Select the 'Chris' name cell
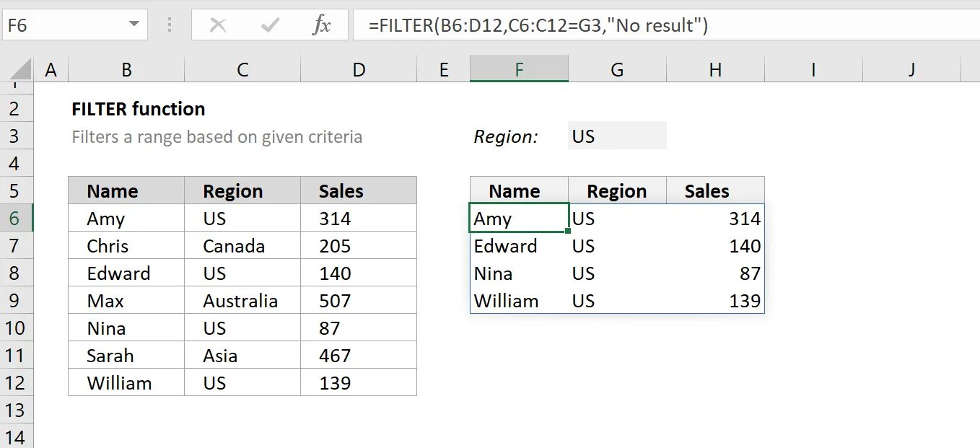The image size is (980, 448). click(126, 246)
